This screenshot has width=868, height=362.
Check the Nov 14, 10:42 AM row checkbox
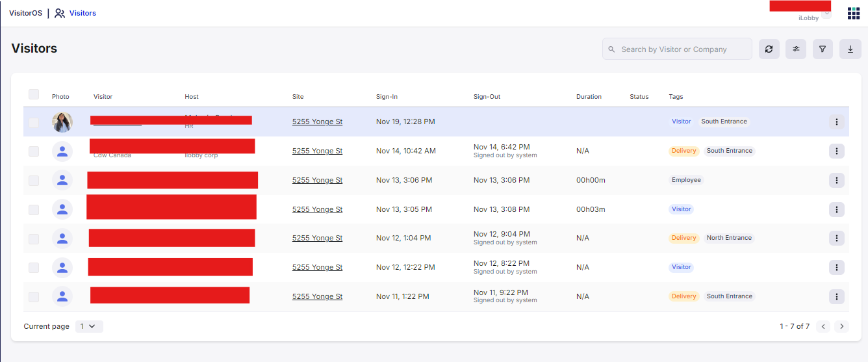[34, 151]
